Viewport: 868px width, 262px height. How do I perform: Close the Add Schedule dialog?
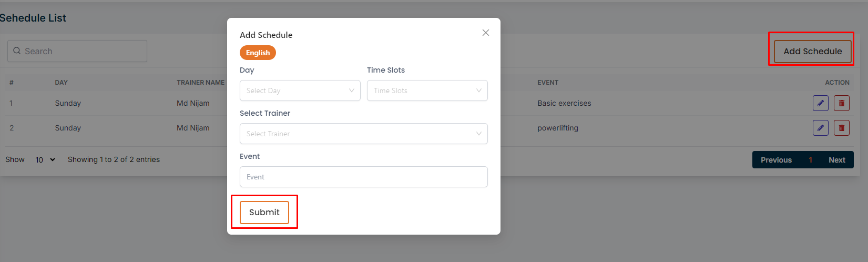point(486,33)
